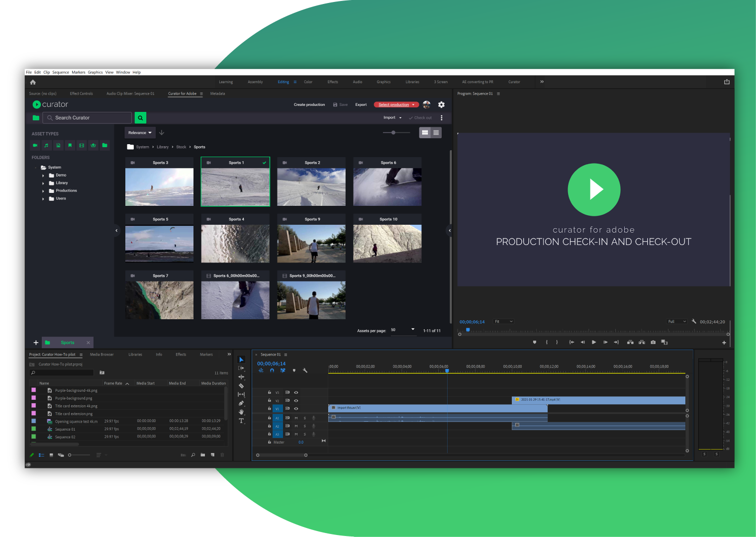
Task: Open Assets per page dropdown
Action: click(x=403, y=330)
